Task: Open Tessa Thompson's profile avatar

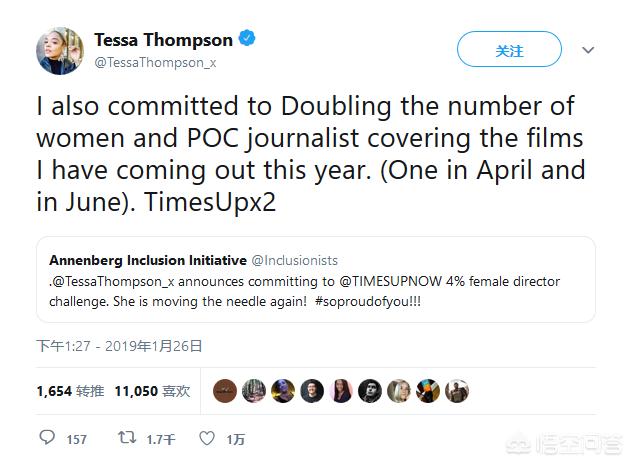Action: [x=60, y=50]
